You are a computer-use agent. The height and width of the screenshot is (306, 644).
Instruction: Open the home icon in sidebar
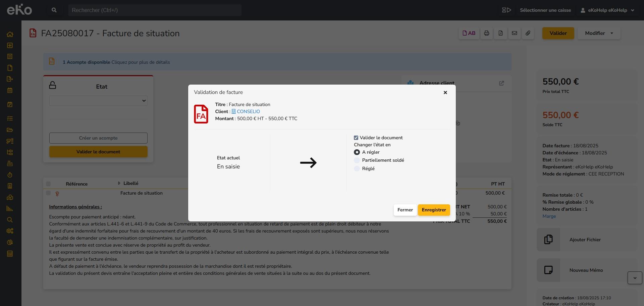pos(10,34)
